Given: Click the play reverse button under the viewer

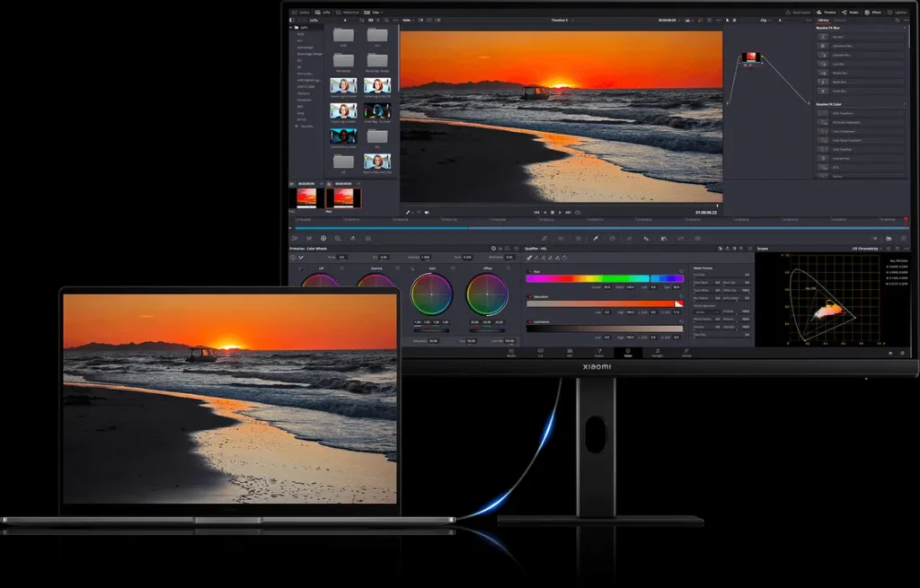Looking at the screenshot, I should pos(544,212).
